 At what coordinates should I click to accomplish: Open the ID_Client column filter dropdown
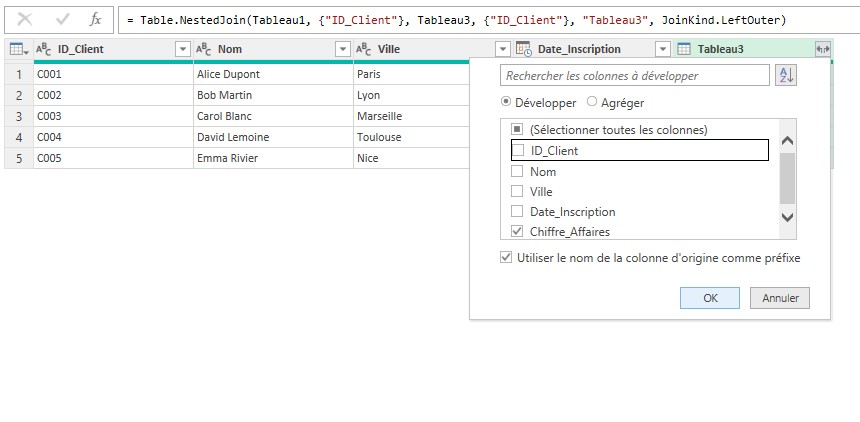point(182,49)
